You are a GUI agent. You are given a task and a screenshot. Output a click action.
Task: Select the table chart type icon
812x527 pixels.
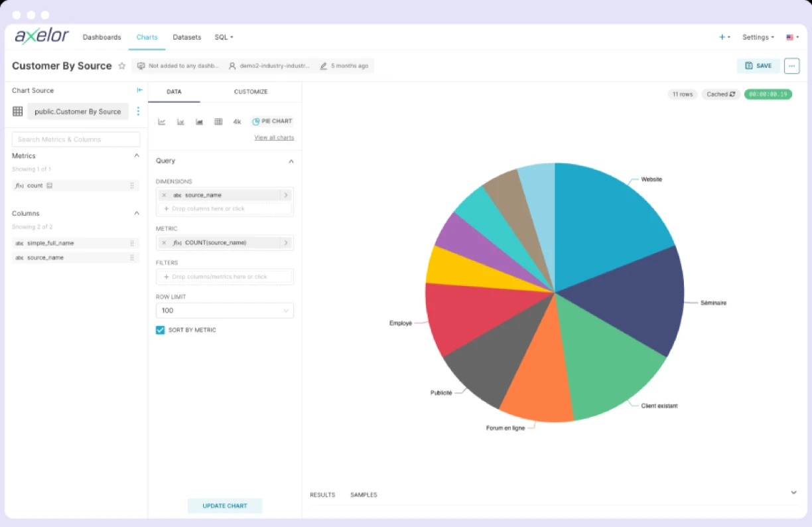point(218,121)
